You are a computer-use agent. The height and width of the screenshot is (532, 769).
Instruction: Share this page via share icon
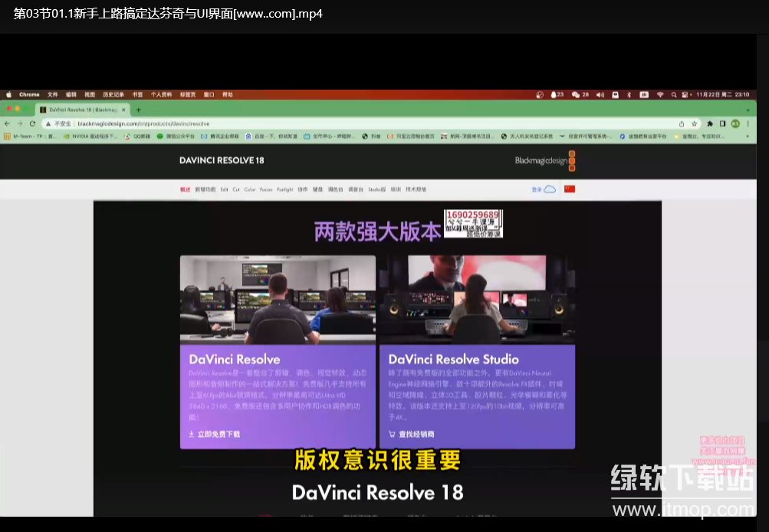coord(681,123)
